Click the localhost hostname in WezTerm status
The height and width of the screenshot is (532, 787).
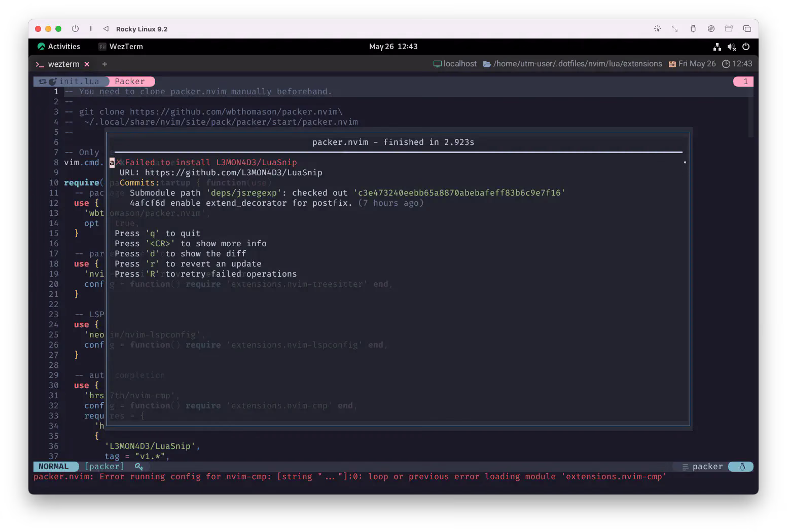point(460,64)
